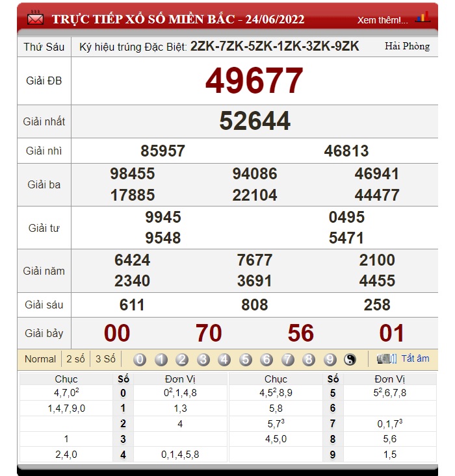
Task: Click sixth prize number 258
Action: 377,305
